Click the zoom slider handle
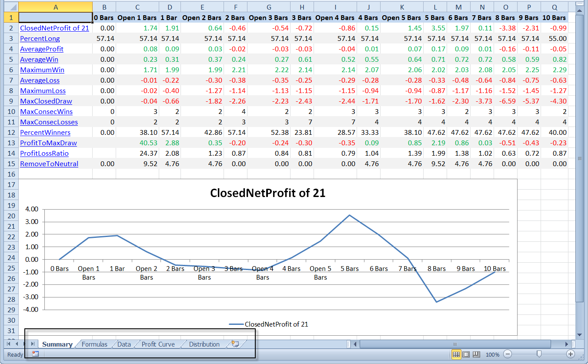 coord(539,354)
